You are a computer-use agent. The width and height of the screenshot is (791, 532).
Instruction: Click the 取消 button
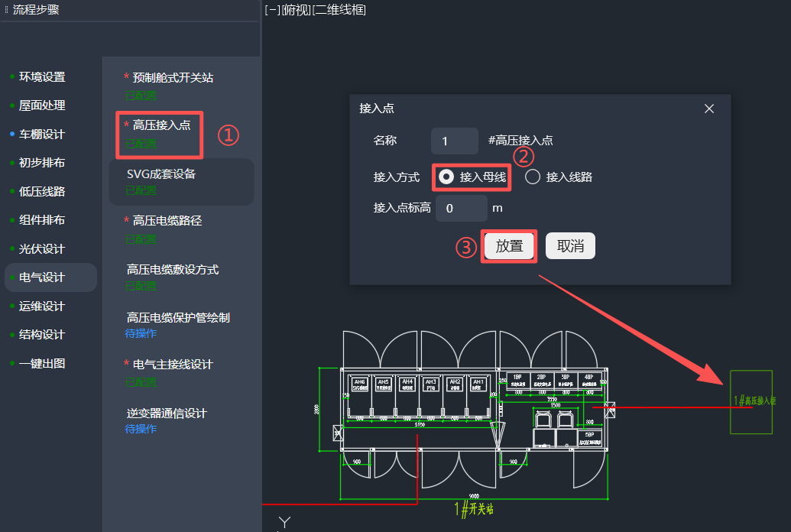[x=570, y=246]
